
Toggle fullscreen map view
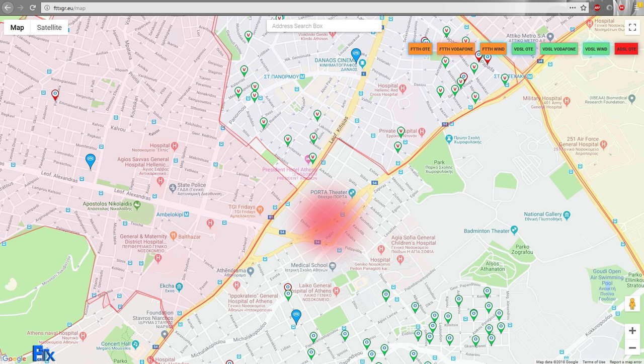(632, 27)
